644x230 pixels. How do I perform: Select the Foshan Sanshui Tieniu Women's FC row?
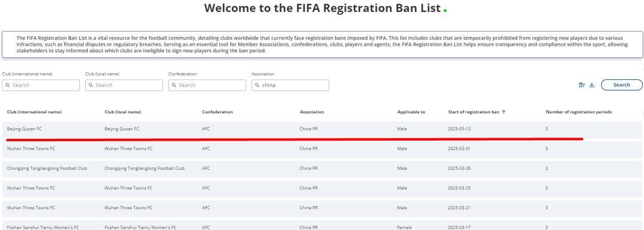pos(322,225)
